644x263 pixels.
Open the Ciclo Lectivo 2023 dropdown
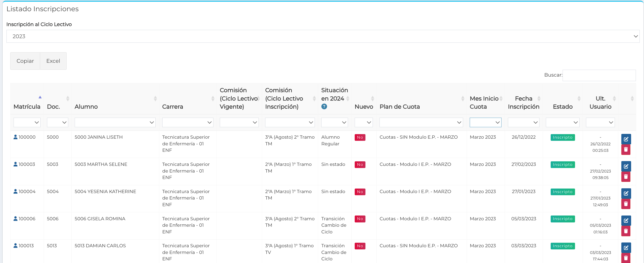pyautogui.click(x=322, y=36)
